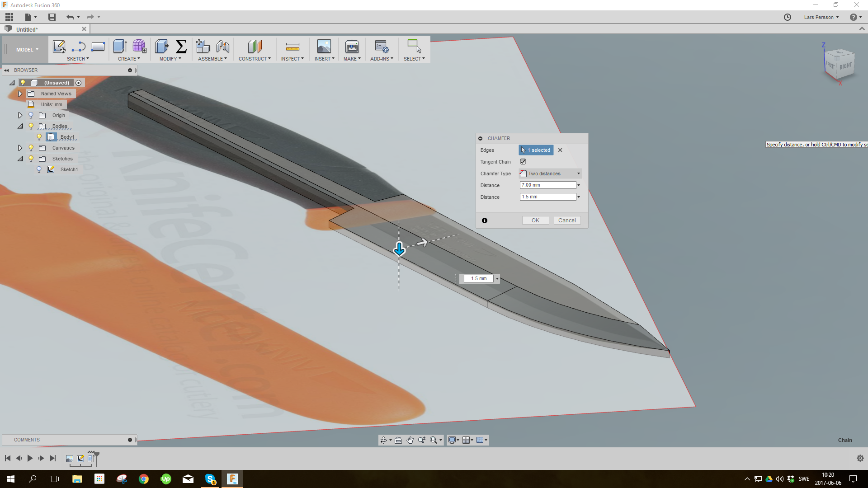The image size is (868, 488).
Task: Expand the Named Views folder
Action: tap(20, 94)
